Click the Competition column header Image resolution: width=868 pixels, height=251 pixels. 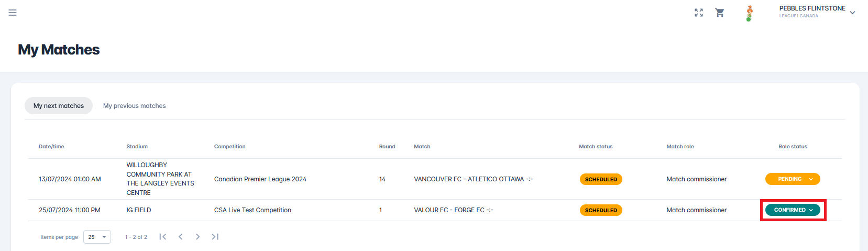[x=229, y=147]
